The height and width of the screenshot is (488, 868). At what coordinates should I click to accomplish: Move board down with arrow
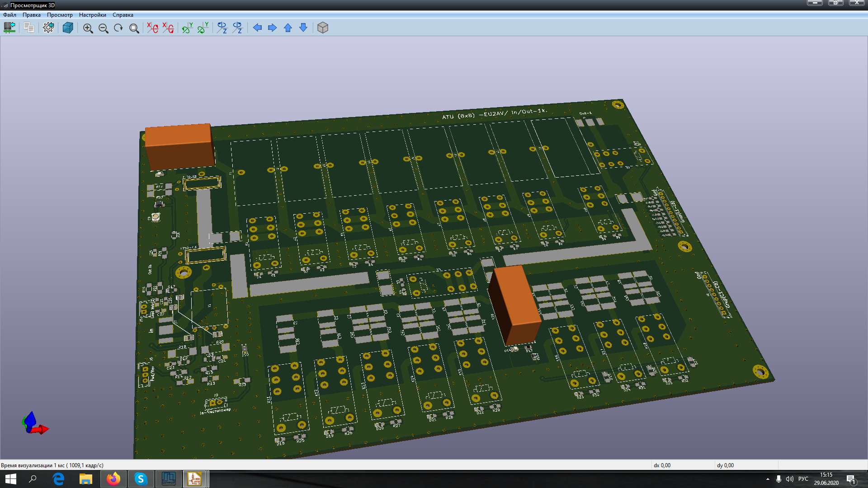303,28
